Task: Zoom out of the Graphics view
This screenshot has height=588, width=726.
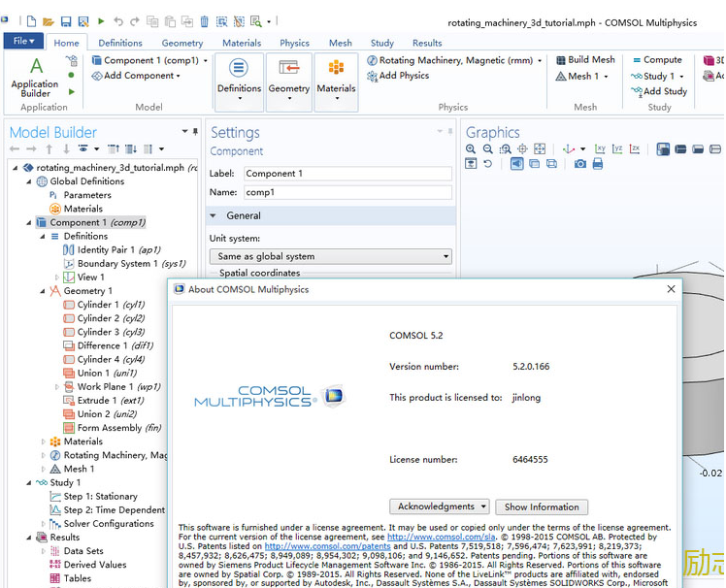Action: click(487, 149)
